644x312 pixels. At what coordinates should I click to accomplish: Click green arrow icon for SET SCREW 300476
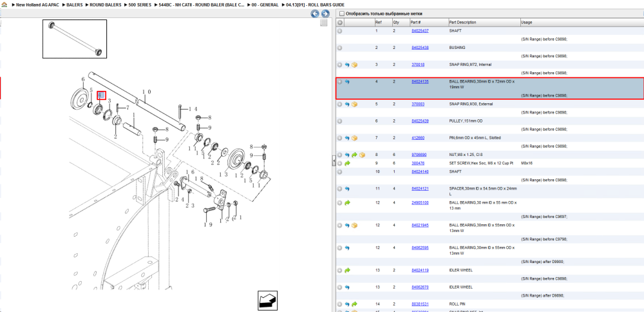347,163
